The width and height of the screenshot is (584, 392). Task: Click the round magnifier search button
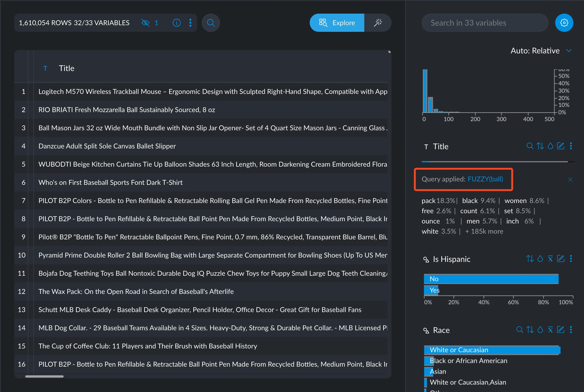point(211,23)
